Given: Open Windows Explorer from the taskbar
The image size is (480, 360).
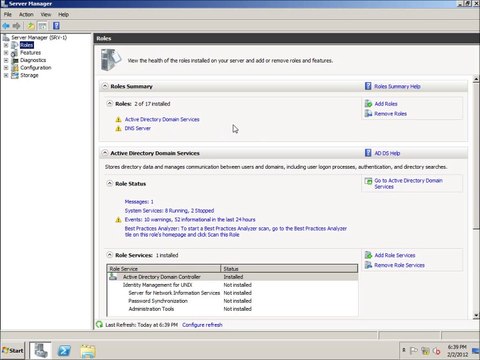Looking at the screenshot, I should tap(88, 351).
